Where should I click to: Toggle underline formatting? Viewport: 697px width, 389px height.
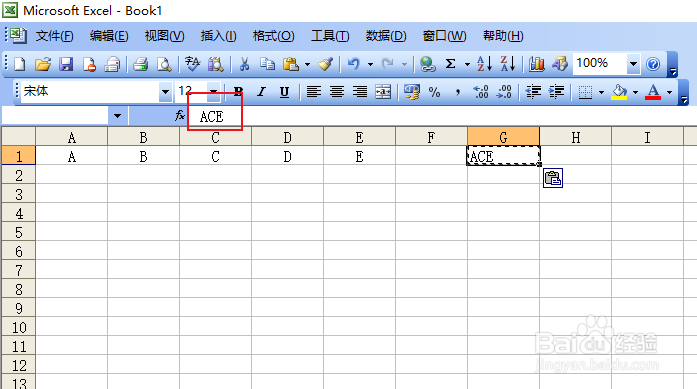284,92
